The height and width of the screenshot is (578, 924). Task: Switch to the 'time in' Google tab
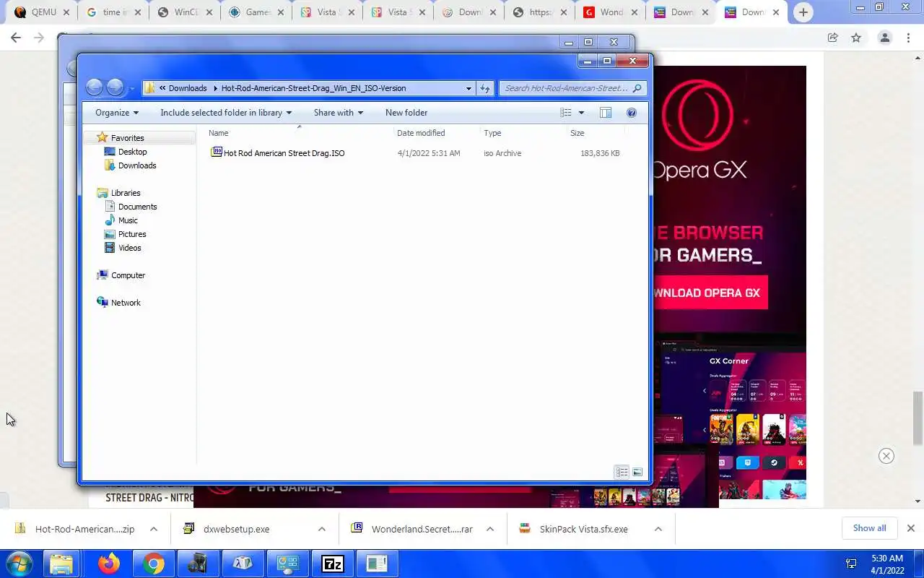coord(113,12)
